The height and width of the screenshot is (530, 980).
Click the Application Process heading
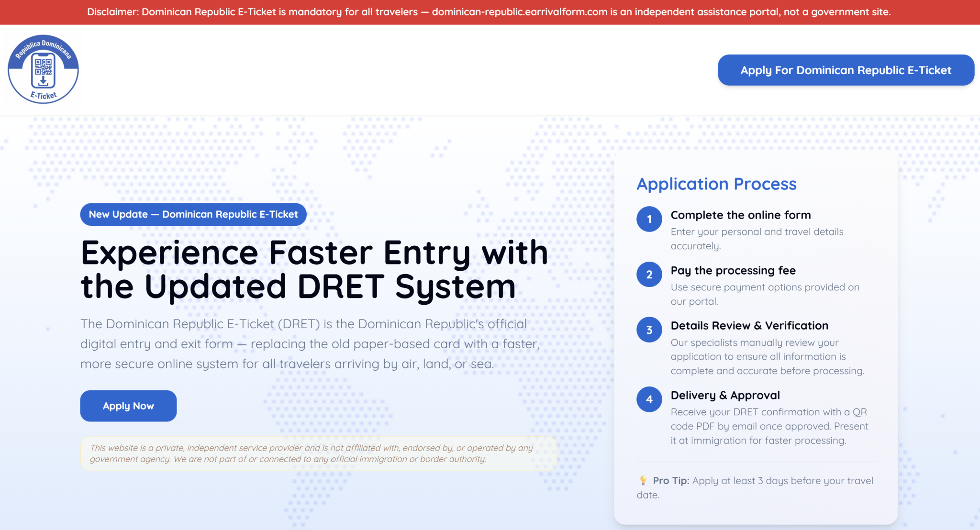716,184
